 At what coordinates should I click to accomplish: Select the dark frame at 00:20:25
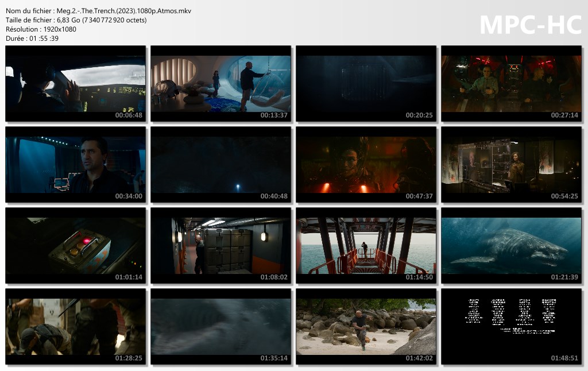pos(366,83)
